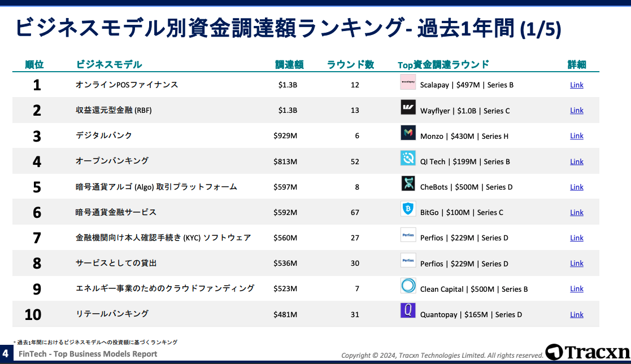Screen dimensions: 631x364
Task: Click the round count 27 in the KYC row
Action: pos(355,238)
